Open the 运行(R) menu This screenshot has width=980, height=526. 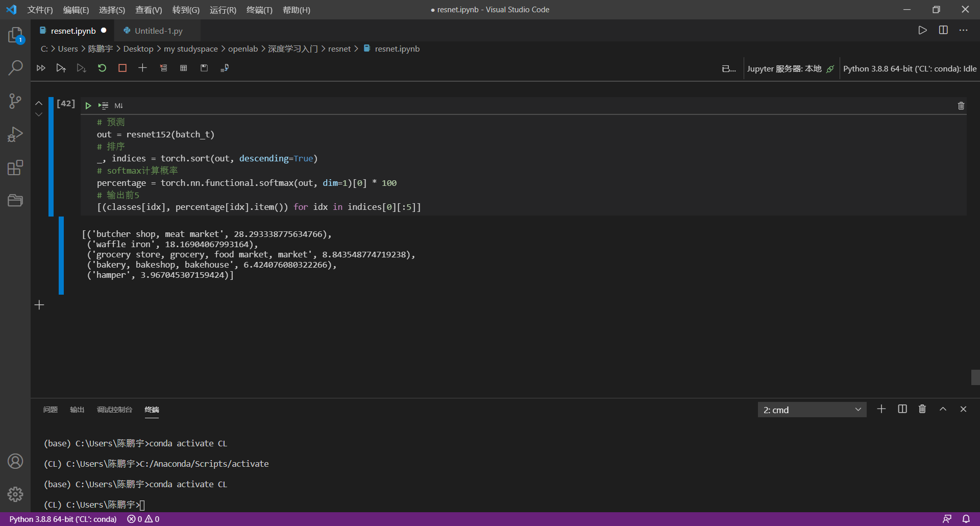(x=223, y=10)
